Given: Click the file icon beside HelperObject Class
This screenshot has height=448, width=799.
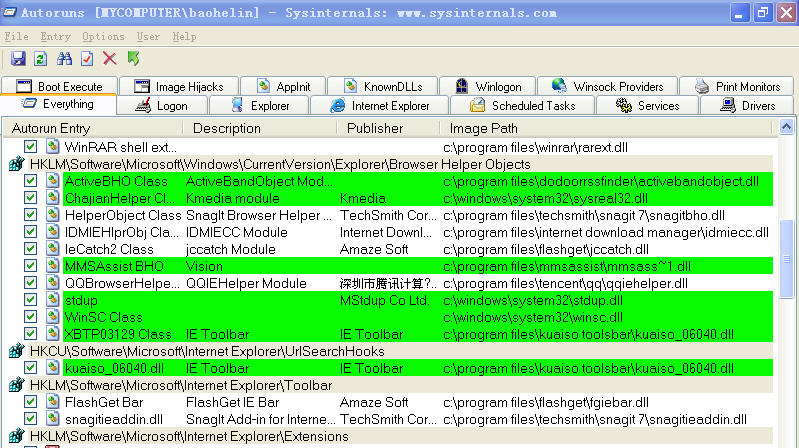Looking at the screenshot, I should tap(52, 215).
